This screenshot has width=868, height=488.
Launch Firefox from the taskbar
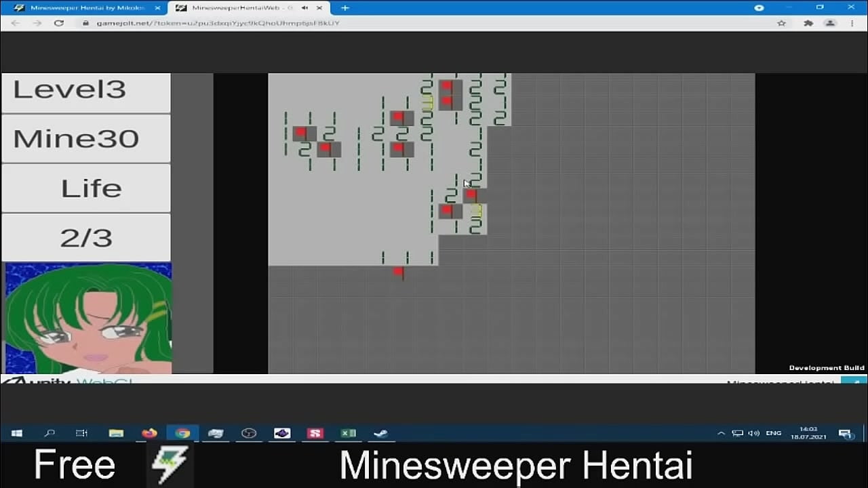(x=149, y=433)
